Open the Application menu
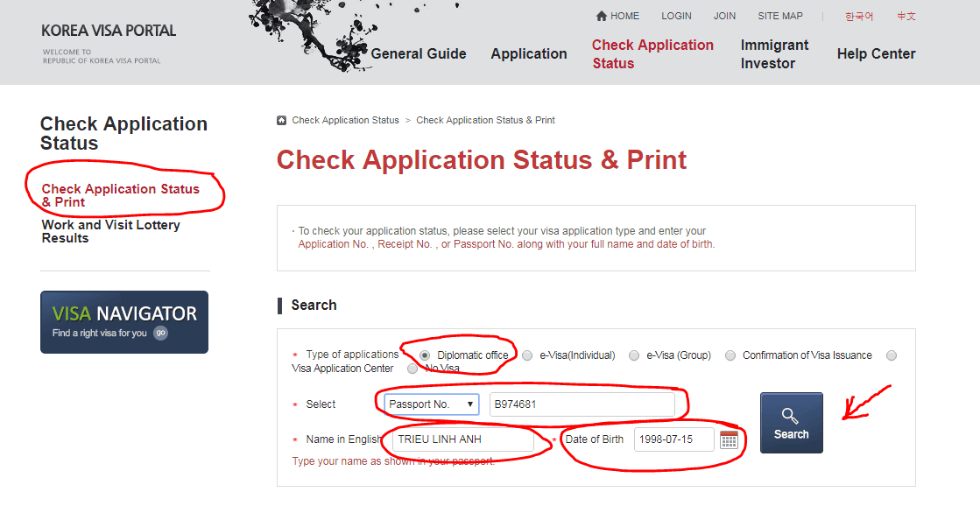980x527 pixels. [x=529, y=53]
